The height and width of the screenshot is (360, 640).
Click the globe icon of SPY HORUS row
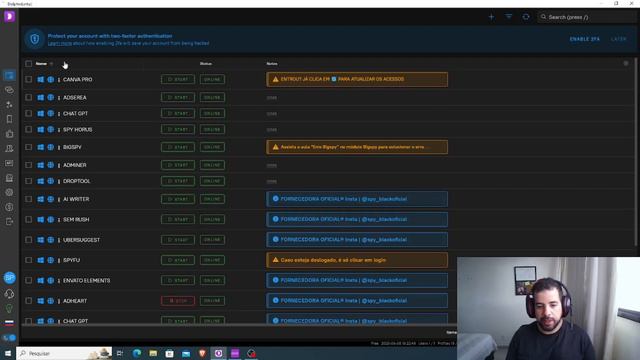51,129
